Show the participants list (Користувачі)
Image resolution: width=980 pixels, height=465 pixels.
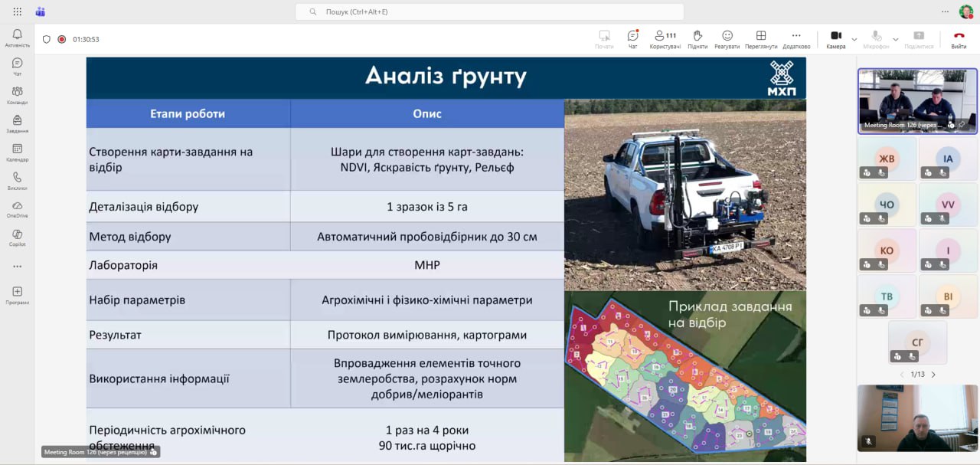coord(665,38)
